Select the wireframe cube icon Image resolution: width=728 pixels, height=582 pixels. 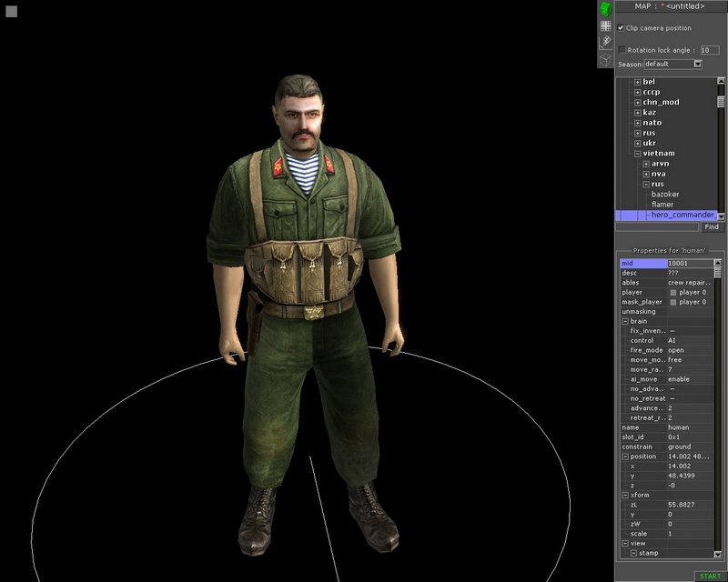coord(605,59)
